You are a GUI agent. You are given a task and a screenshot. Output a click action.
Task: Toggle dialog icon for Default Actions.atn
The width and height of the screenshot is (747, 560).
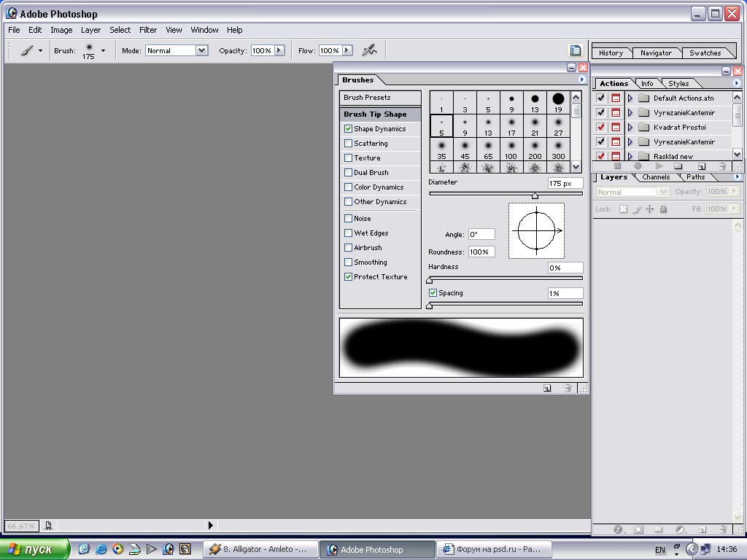(x=616, y=98)
